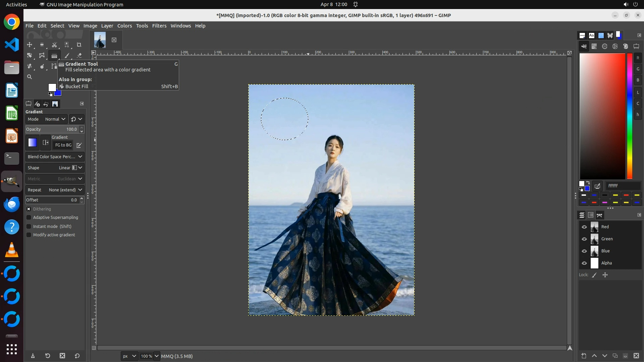Enable Adaptive Supersampling
The height and width of the screenshot is (362, 644).
(x=29, y=218)
